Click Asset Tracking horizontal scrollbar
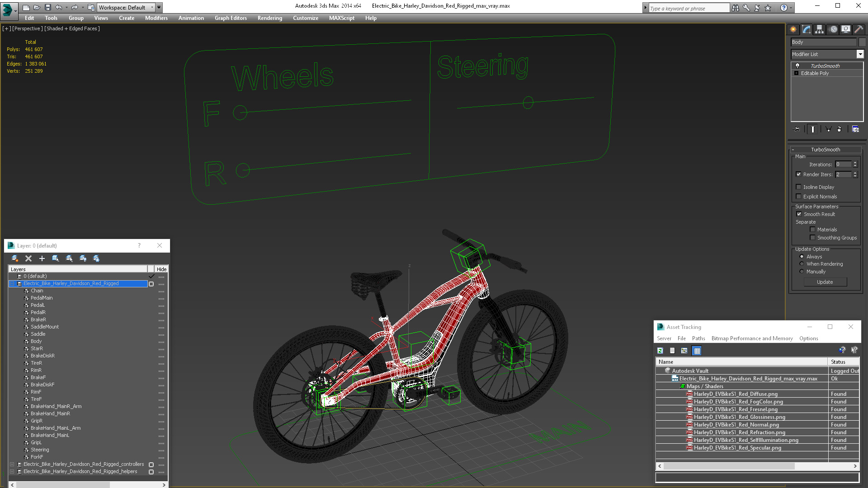The height and width of the screenshot is (488, 868). coord(757,466)
